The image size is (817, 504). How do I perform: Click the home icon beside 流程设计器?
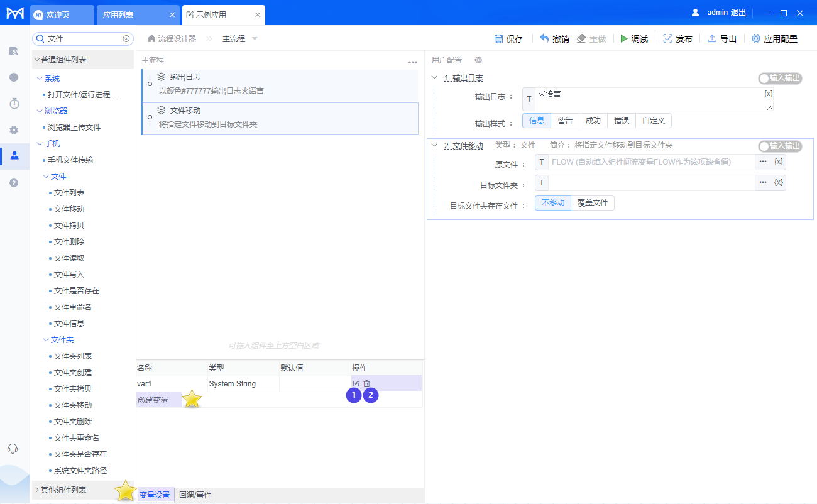pos(151,39)
